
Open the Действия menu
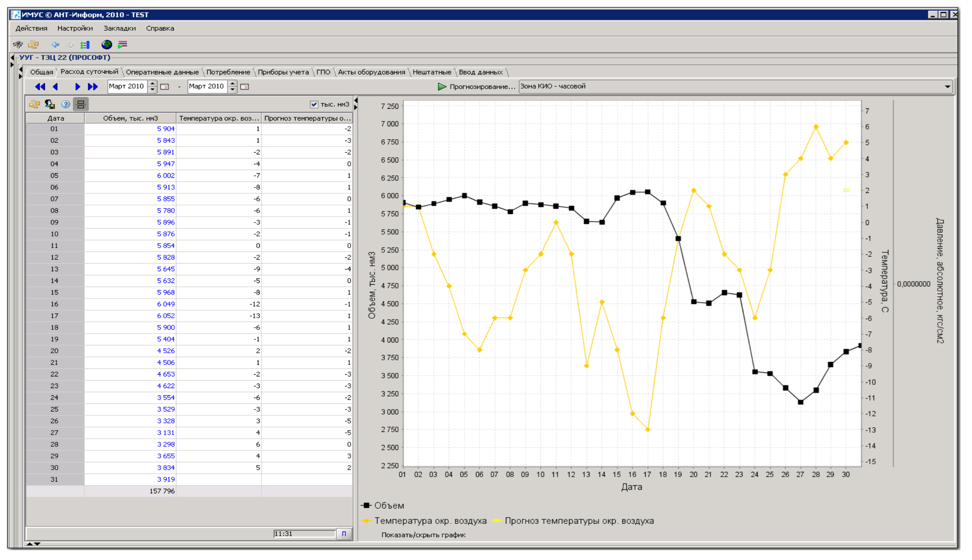tap(31, 28)
